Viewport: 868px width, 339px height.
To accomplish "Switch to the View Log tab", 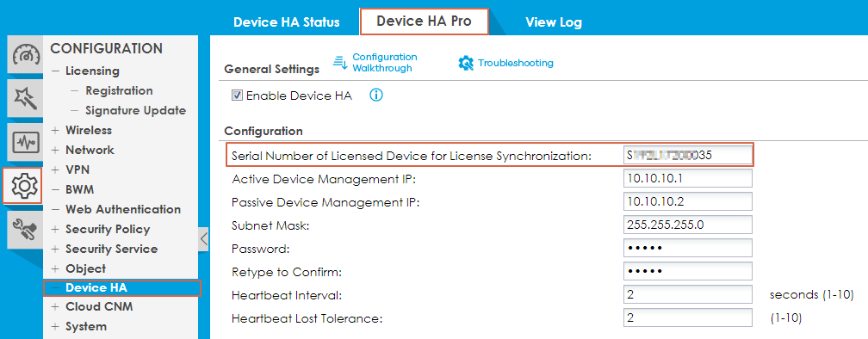I will [x=554, y=22].
